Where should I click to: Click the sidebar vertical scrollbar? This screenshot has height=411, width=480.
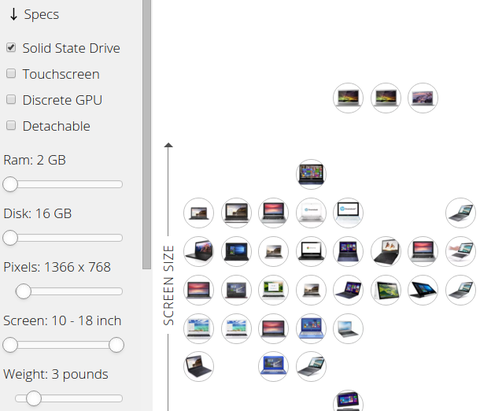click(x=146, y=134)
